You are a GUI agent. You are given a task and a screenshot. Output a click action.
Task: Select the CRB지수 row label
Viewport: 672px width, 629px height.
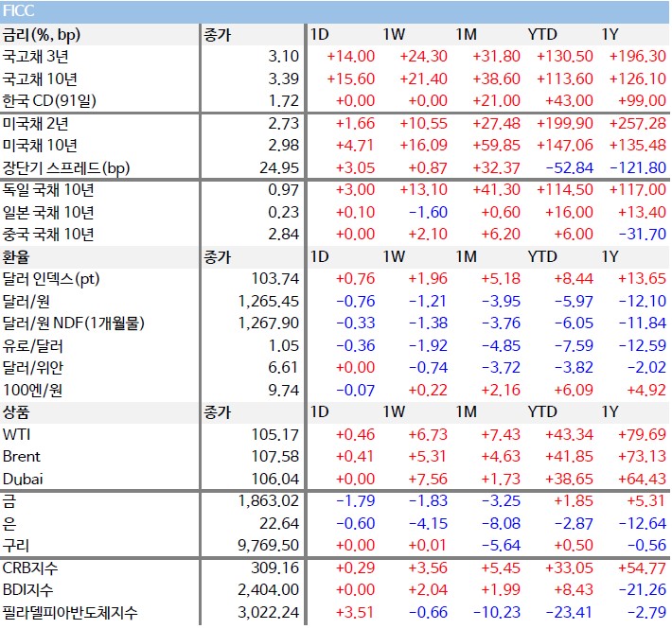coord(30,568)
